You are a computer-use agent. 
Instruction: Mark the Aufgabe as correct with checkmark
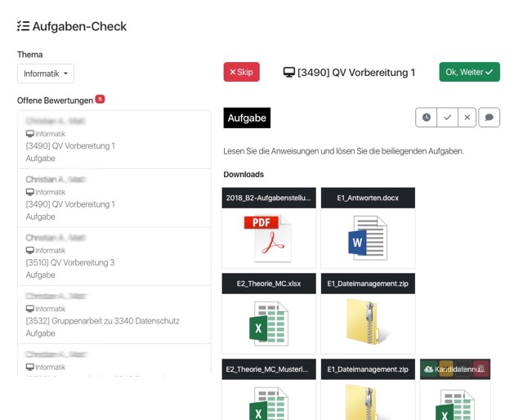coord(447,118)
